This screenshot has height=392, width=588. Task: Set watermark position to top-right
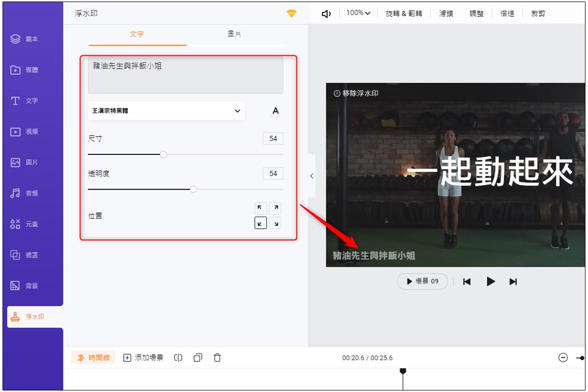275,208
